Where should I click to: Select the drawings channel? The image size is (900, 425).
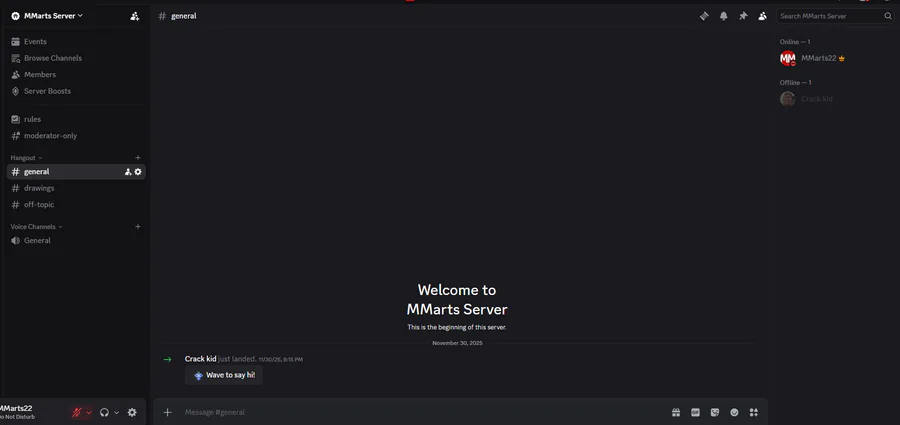coord(76,188)
